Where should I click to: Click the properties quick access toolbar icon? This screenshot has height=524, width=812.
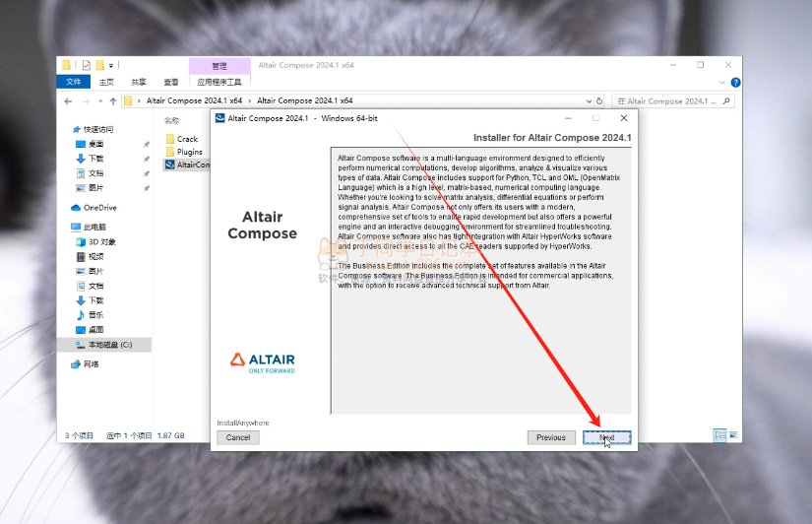point(87,65)
